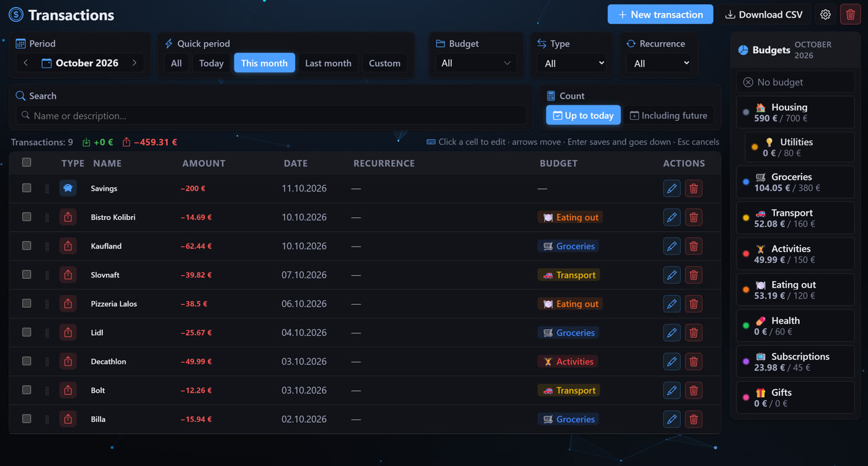
Task: Edit the Kaufland transaction
Action: [x=671, y=246]
